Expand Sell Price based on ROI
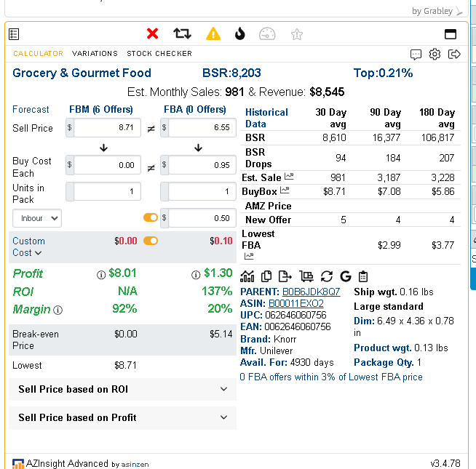Viewport: 476px width, 469px height. (x=123, y=389)
